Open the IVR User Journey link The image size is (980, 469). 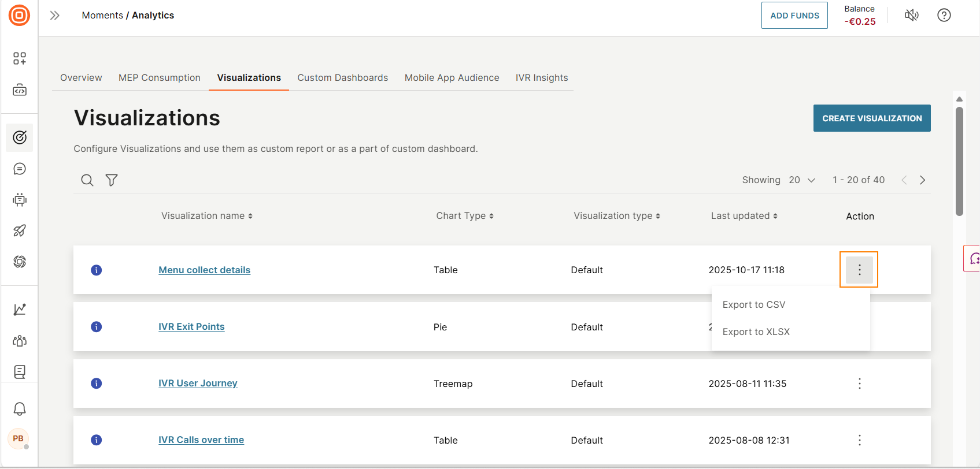tap(198, 383)
